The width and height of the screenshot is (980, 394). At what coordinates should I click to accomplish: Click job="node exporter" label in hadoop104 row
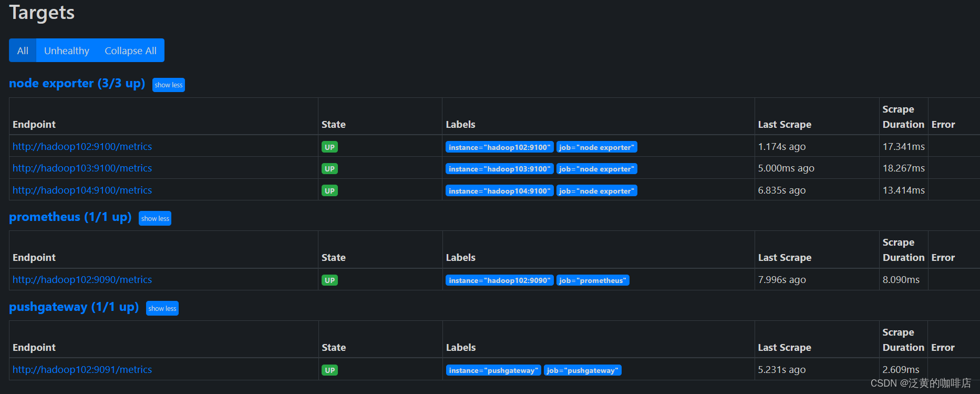[597, 191]
